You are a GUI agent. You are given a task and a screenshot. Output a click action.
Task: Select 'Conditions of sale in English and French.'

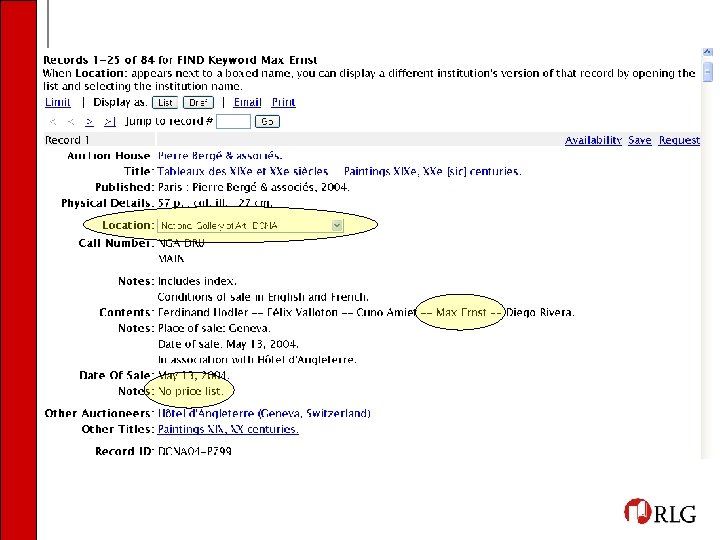(x=263, y=297)
